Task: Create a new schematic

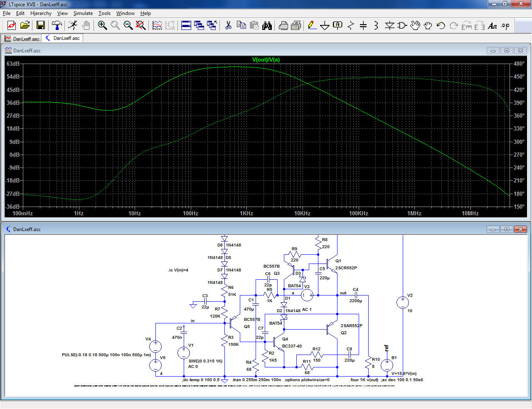Action: pyautogui.click(x=12, y=26)
